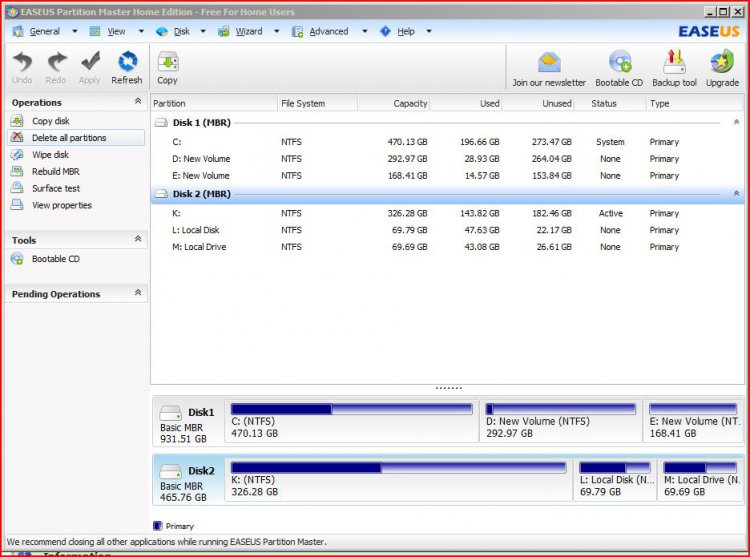Sort by Capacity column header
The image size is (750, 557).
(x=393, y=103)
